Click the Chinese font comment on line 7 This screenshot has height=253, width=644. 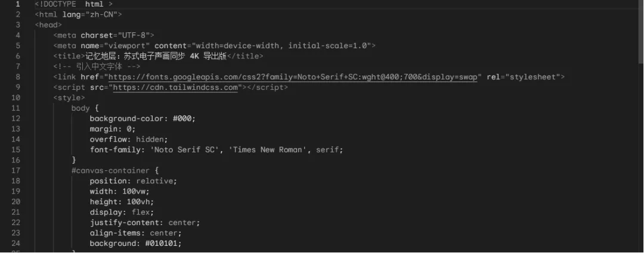tap(97, 67)
